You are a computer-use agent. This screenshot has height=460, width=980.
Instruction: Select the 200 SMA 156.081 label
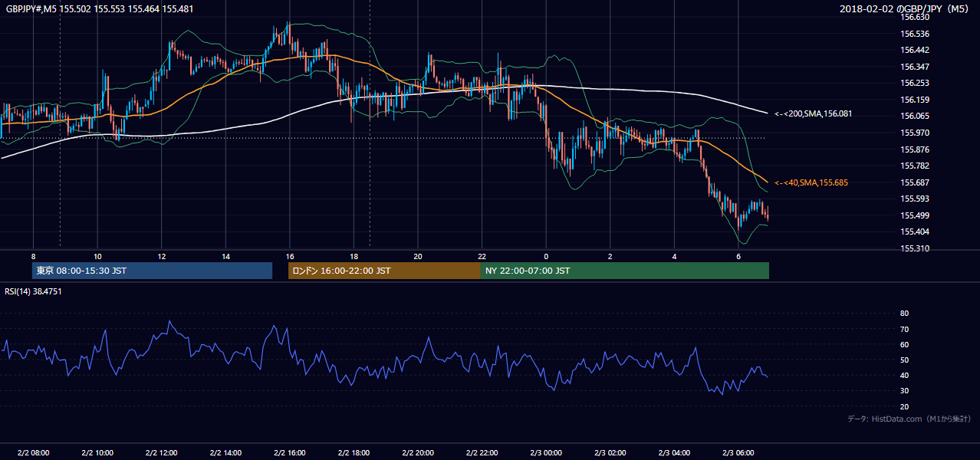pos(813,113)
